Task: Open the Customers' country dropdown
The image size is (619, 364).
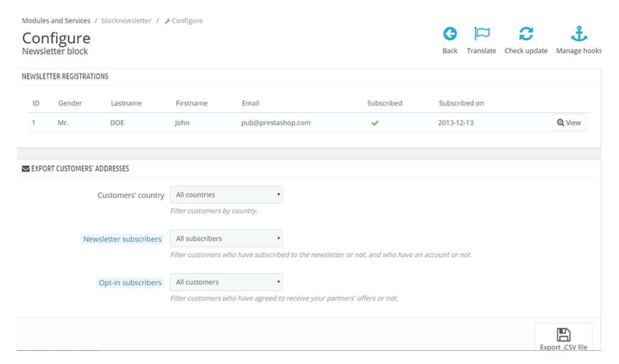Action: click(x=226, y=195)
